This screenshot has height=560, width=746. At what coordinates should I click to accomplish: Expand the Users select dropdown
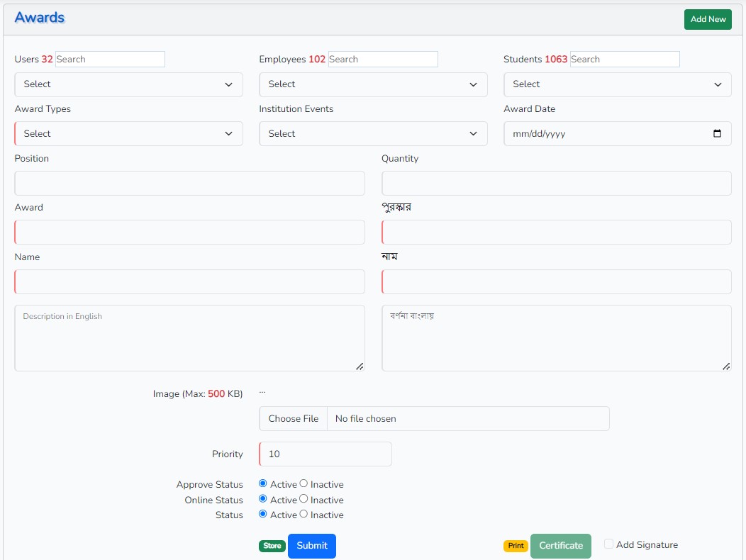128,84
